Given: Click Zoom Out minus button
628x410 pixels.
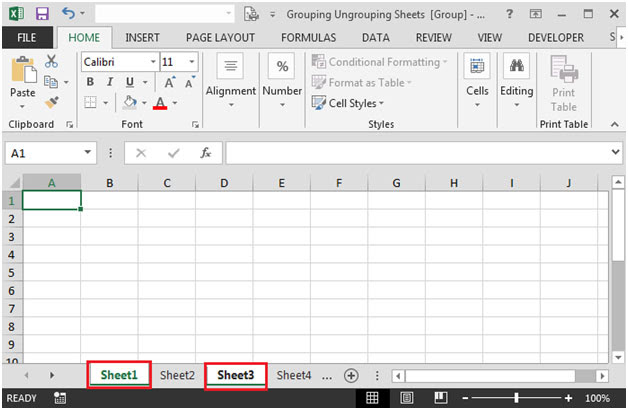Looking at the screenshot, I should [465, 398].
